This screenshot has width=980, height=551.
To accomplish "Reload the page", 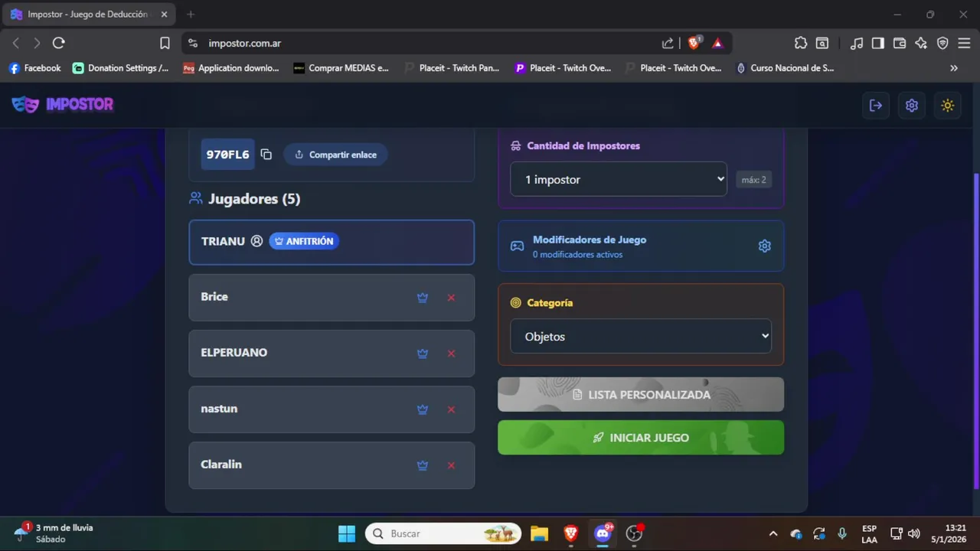I will [59, 43].
